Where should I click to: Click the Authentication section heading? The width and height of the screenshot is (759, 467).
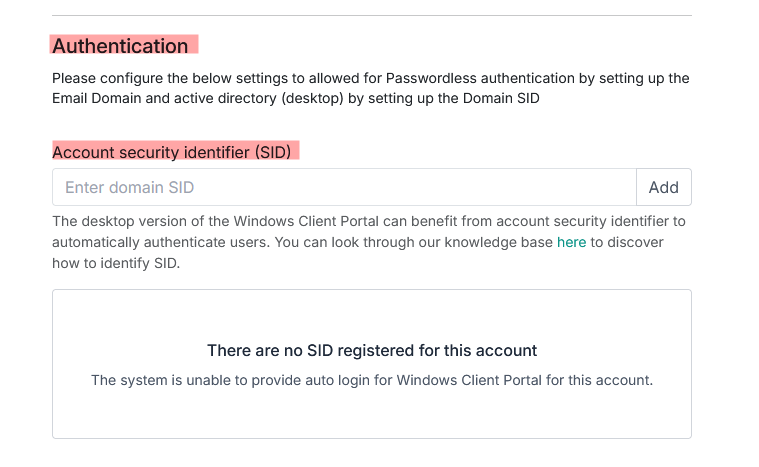[x=120, y=46]
